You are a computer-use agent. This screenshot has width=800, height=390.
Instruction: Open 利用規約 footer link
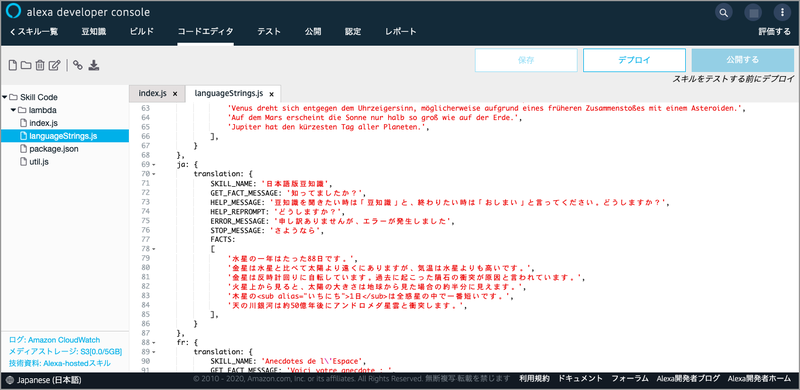[x=534, y=378]
